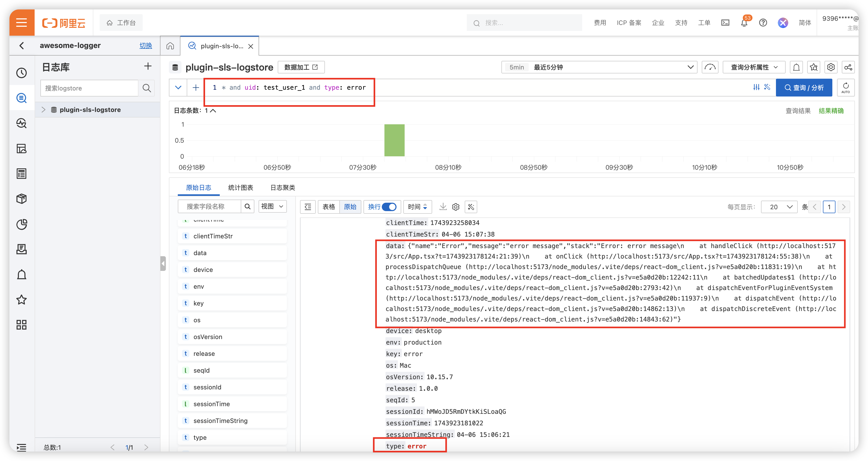Viewport: 868px width, 461px height.
Task: Switch log view to 表格 mode
Action: (x=329, y=207)
